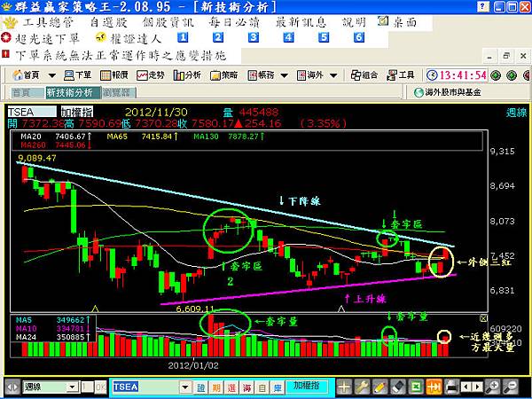This screenshot has width=532, height=399.
Task: Click the cyan 加權指 name button
Action: (x=307, y=387)
